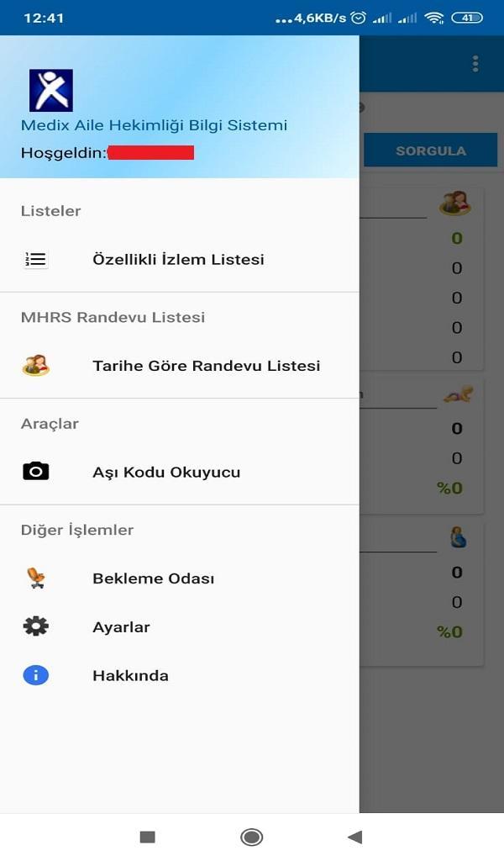This screenshot has height=861, width=504.
Task: Open the list icon for Özellikli İzlem
Action: pos(35,259)
